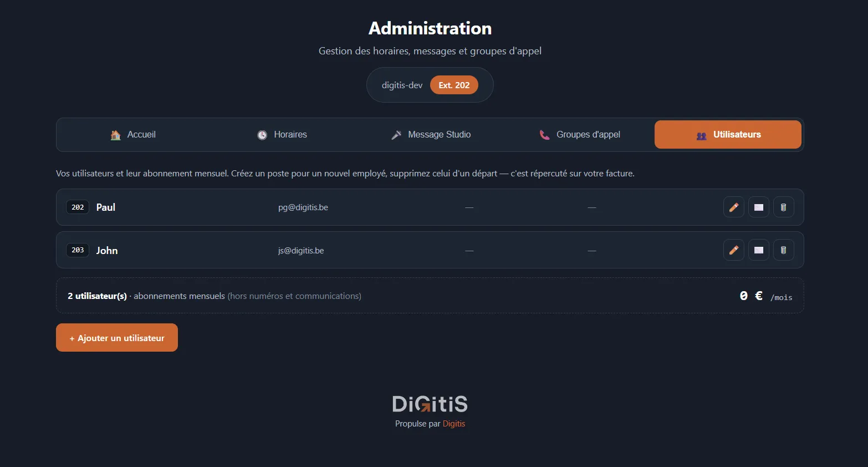Open the Message Studio tab

click(x=431, y=135)
